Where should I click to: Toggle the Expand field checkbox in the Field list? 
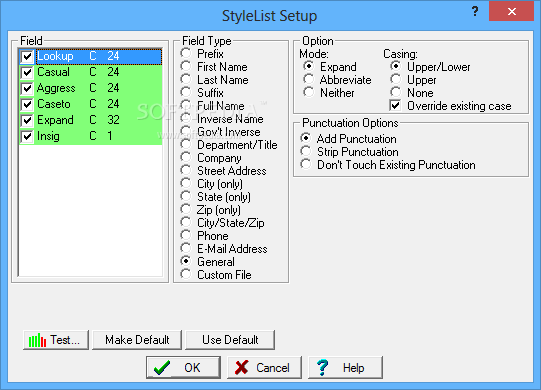27,120
